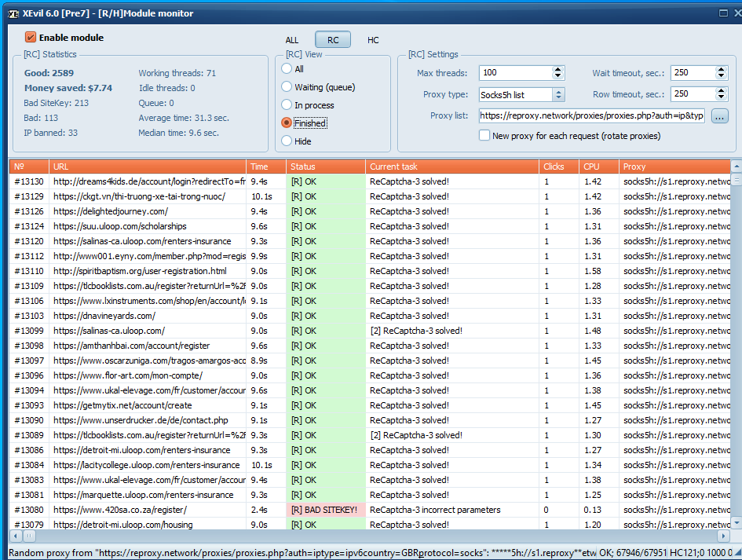The height and width of the screenshot is (560, 742).
Task: Select row #13080 with BAD SITEKEY status
Action: point(323,510)
